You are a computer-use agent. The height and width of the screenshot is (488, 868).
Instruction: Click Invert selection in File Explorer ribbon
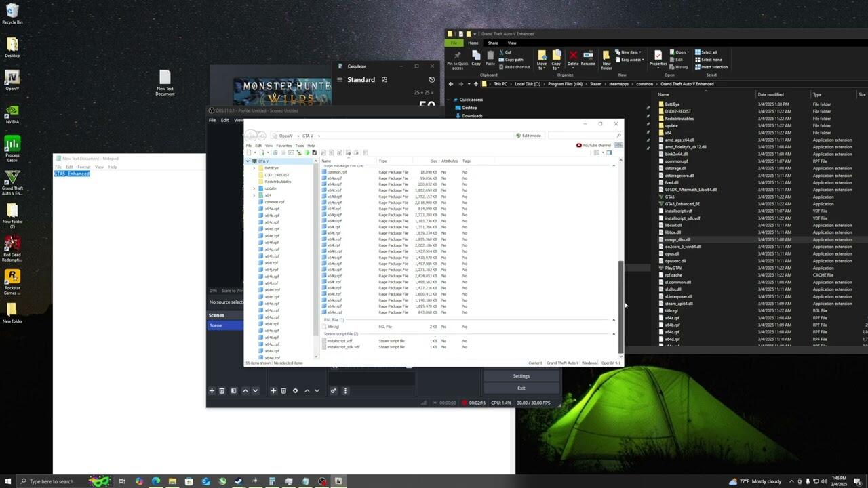[x=711, y=67]
